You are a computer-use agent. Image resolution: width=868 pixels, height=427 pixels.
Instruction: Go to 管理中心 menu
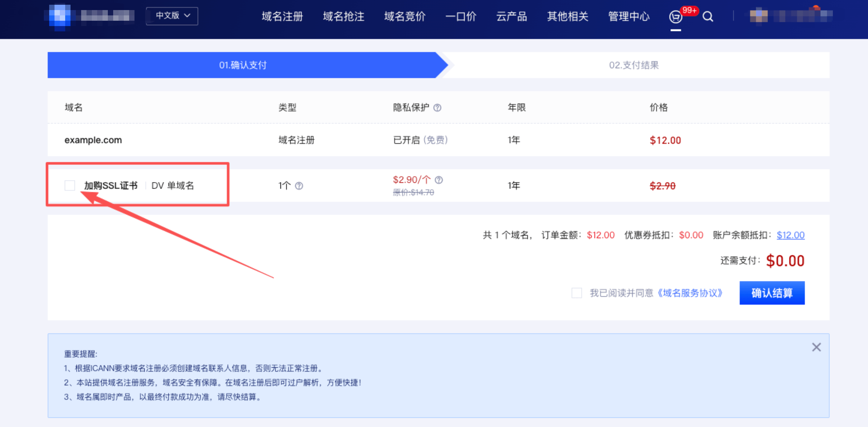(629, 17)
